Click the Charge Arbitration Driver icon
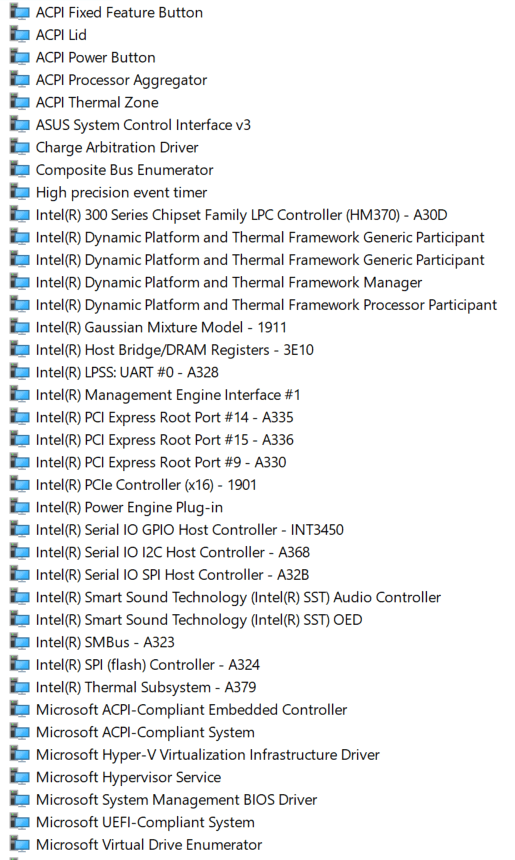Screen dimensions: 515x860 (x=20, y=147)
